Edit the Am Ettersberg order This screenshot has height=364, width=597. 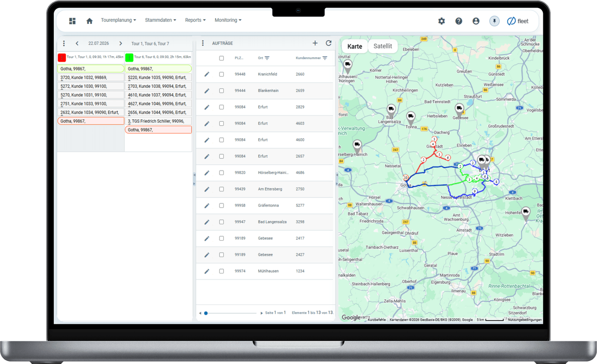pos(207,189)
